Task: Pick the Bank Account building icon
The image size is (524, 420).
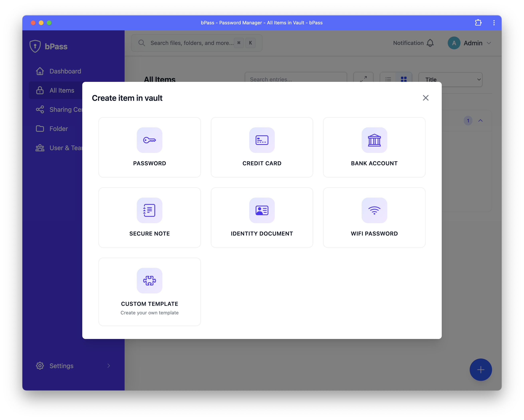Action: point(374,140)
